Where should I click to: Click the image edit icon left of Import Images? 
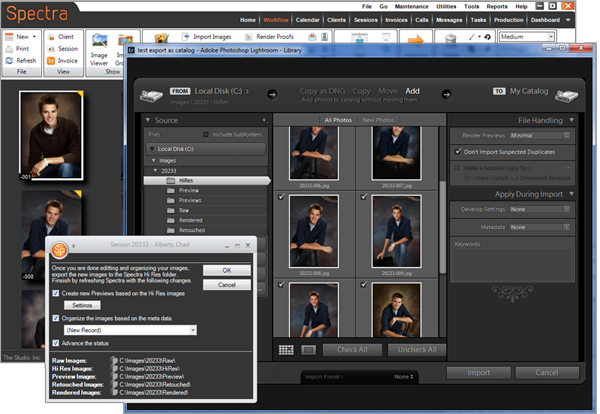pyautogui.click(x=162, y=38)
